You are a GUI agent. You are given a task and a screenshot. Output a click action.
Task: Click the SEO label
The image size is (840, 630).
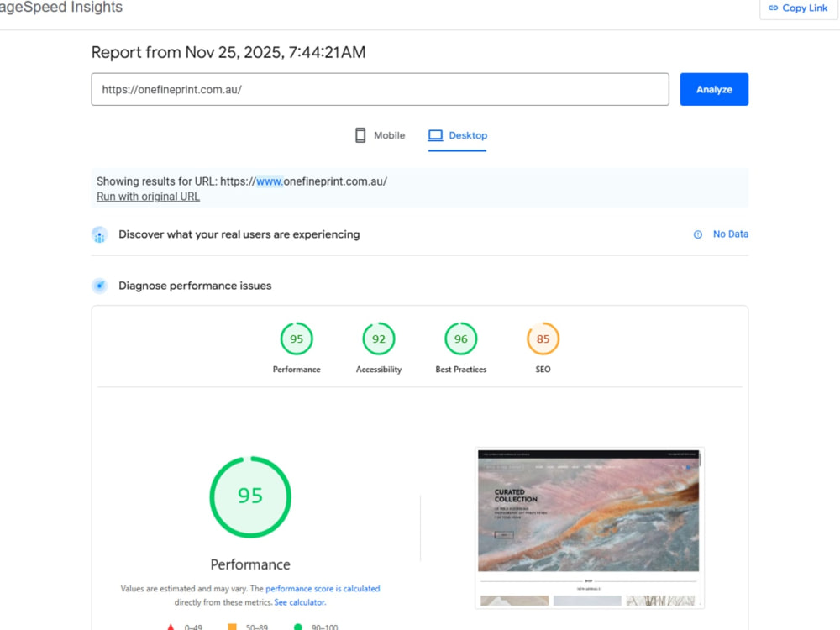pyautogui.click(x=543, y=369)
